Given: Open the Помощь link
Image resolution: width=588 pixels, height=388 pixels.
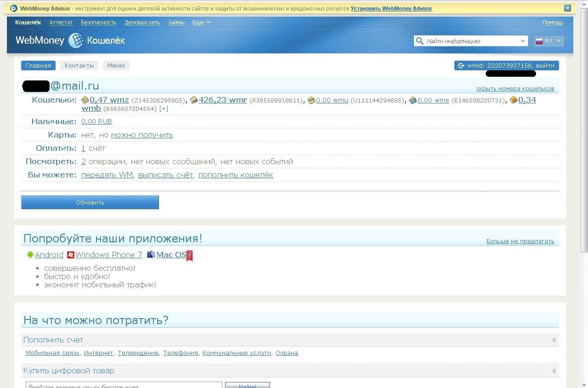Looking at the screenshot, I should (553, 23).
